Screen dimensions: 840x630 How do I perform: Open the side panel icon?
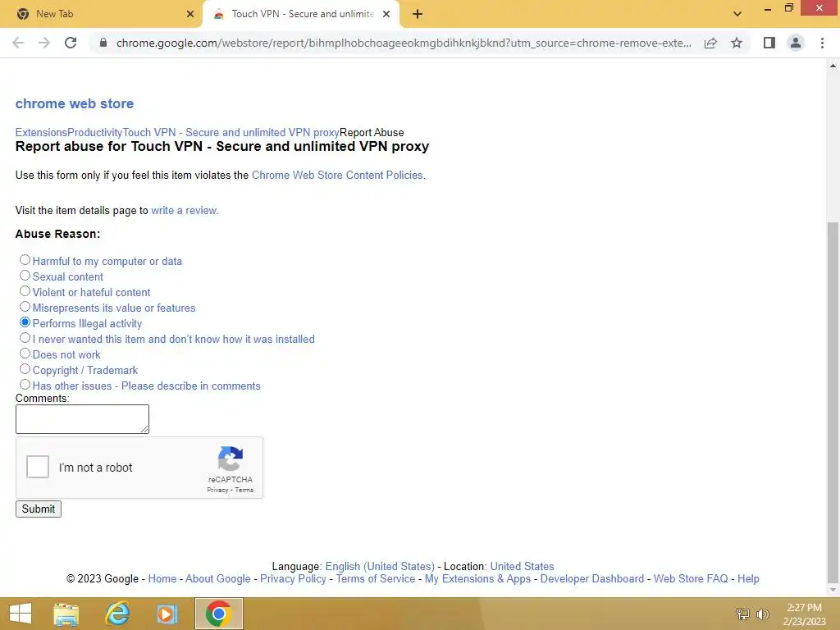769,43
